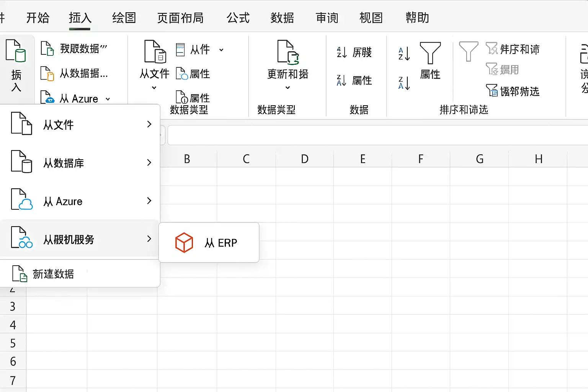The width and height of the screenshot is (588, 392).
Task: Go to the 视图 ribbon tab
Action: coord(371,18)
